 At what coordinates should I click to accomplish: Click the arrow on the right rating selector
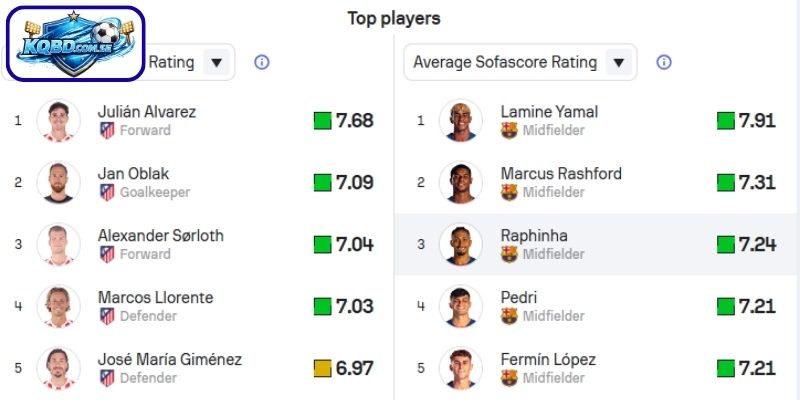[x=619, y=62]
